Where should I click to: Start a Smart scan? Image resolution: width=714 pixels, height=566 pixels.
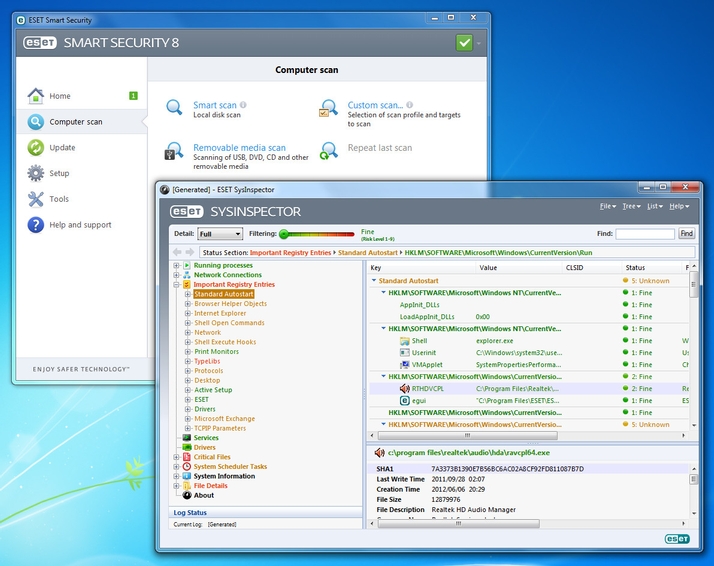(214, 105)
